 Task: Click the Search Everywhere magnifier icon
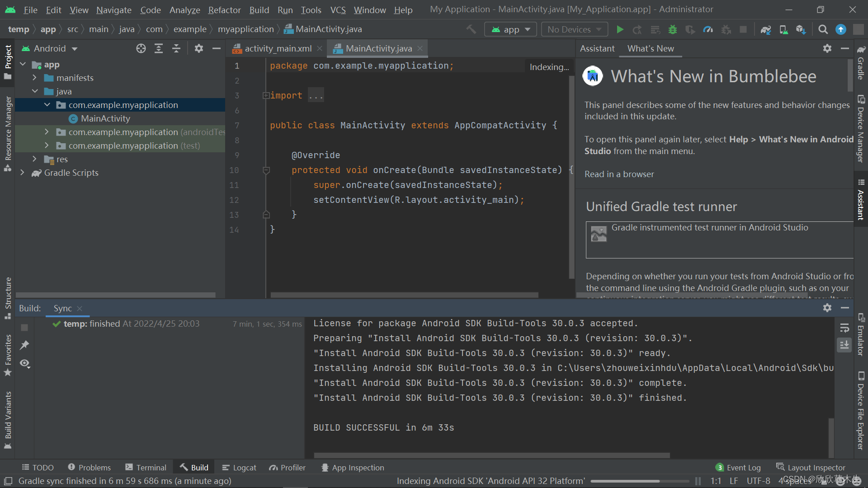(x=823, y=29)
